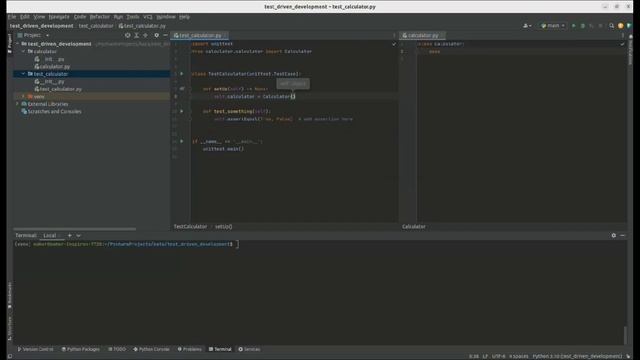Image resolution: width=640 pixels, height=360 pixels.
Task: Open the Window menu
Action: [x=166, y=17]
